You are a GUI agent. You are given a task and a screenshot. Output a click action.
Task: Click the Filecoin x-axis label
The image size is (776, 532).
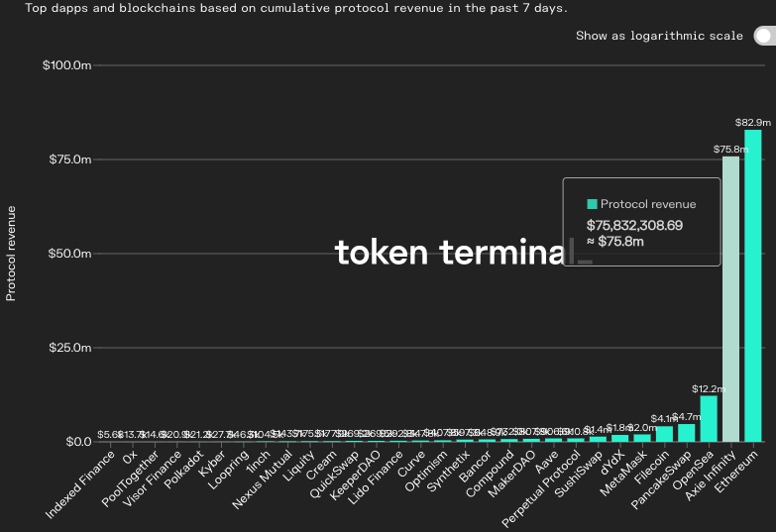[651, 468]
